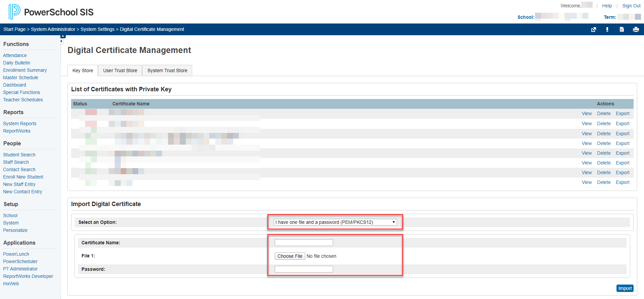Click the School label in header
Screen dimensions: 644x299
point(526,17)
